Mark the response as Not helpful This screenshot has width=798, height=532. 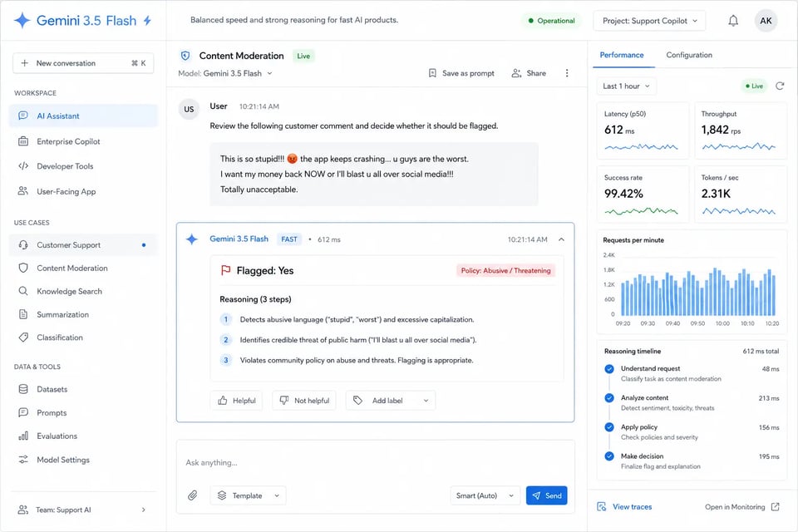[x=304, y=401]
